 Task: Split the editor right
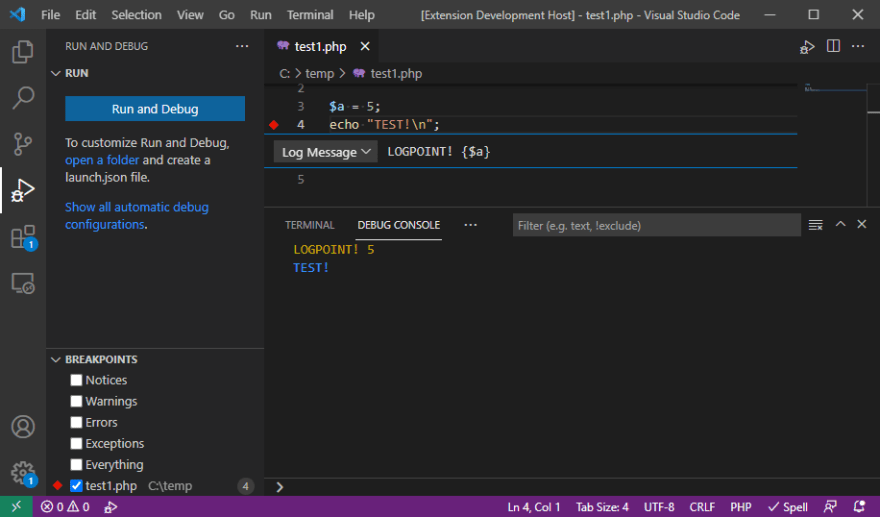click(833, 46)
